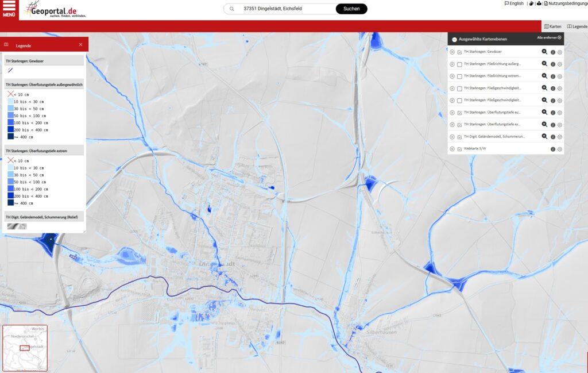Disable the Webkarte S/W layer checkbox
This screenshot has width=588, height=373.
(x=459, y=149)
